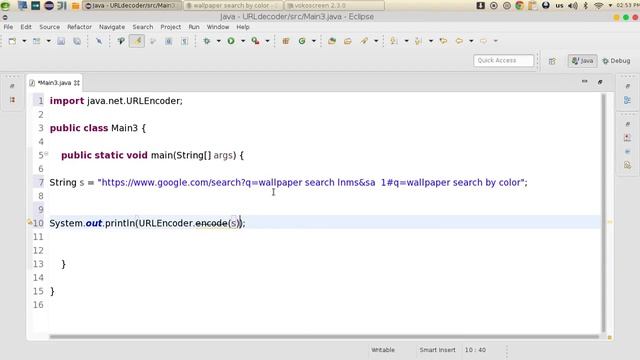Click the import java.net.URLEncoder line

tap(116, 101)
